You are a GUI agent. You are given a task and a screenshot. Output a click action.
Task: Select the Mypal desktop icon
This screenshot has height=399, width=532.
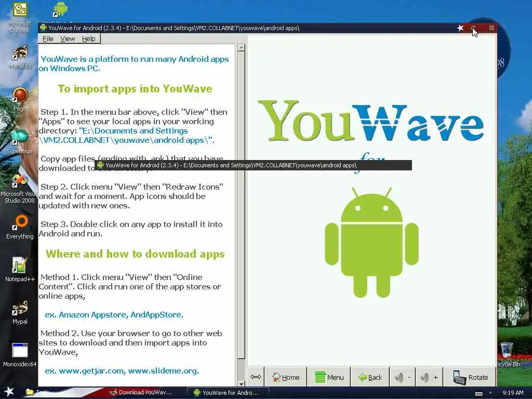click(20, 312)
